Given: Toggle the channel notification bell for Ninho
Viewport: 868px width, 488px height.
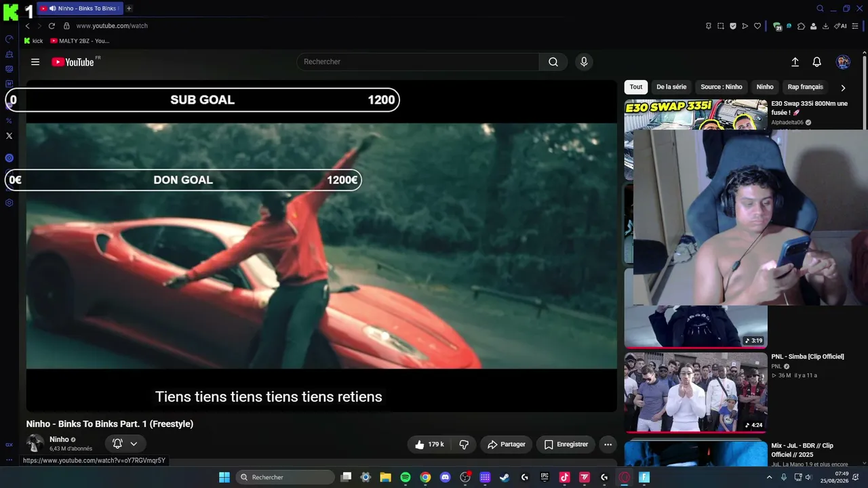Looking at the screenshot, I should [117, 444].
